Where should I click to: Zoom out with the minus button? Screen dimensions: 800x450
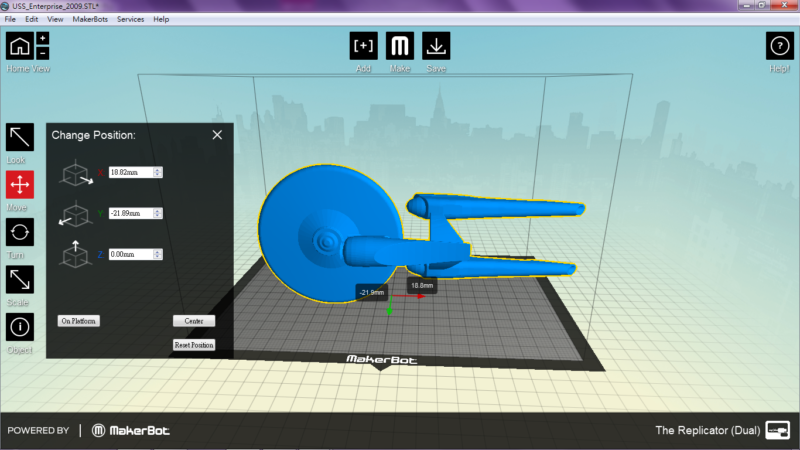(43, 53)
